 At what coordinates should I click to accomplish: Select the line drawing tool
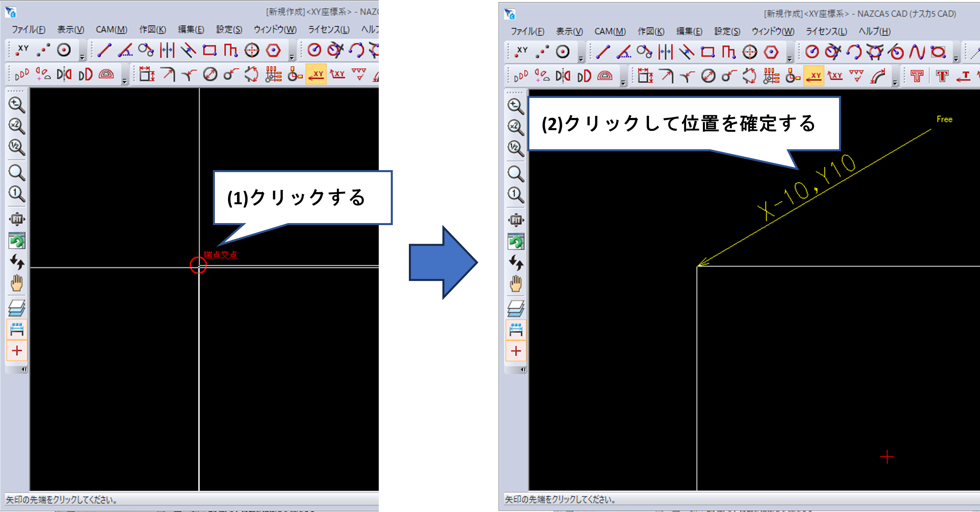(x=104, y=50)
